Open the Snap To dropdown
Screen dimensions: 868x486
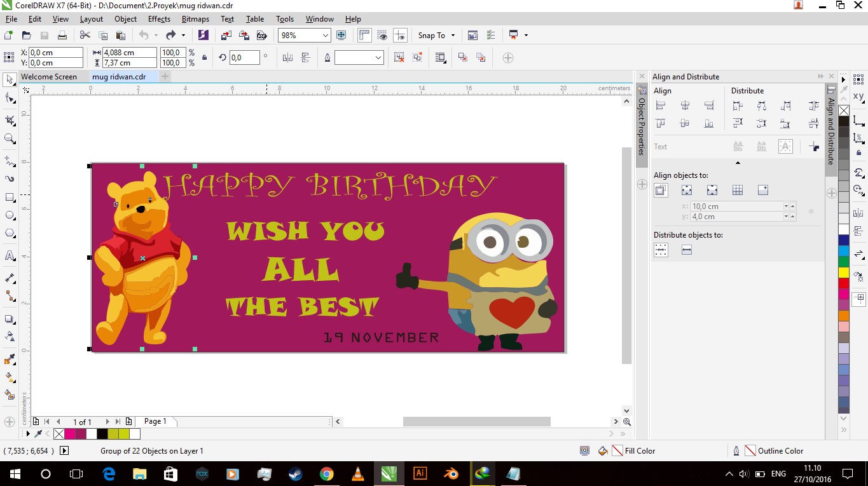(x=436, y=35)
